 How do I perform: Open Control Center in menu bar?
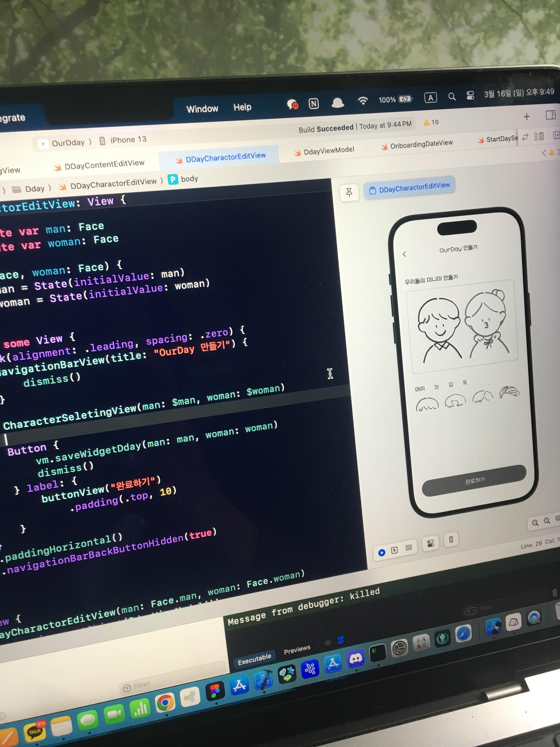coord(470,96)
